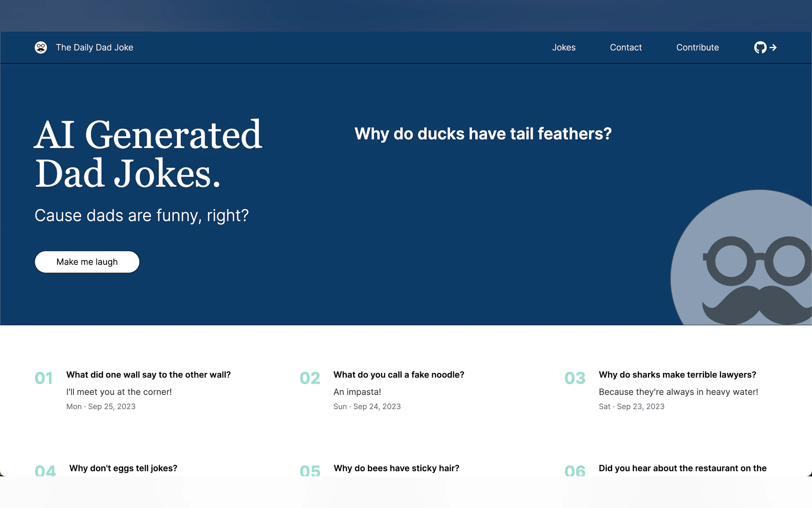Open the GitHub icon link
Image resolution: width=812 pixels, height=508 pixels.
coord(760,47)
